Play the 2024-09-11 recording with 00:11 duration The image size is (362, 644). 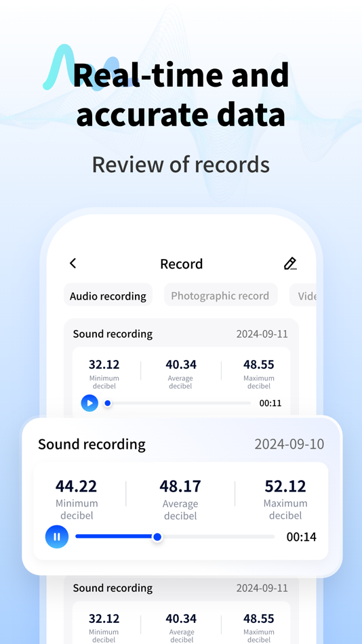coord(89,403)
